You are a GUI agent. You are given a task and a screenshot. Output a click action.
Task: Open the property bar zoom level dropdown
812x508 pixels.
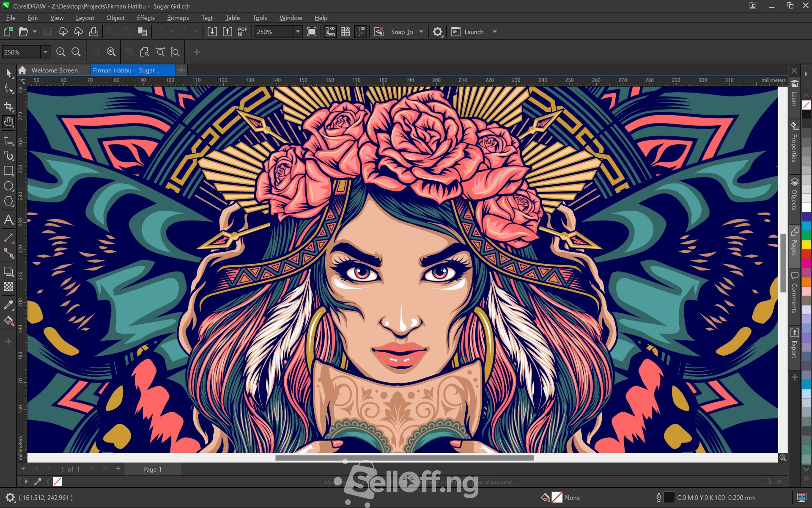point(45,52)
